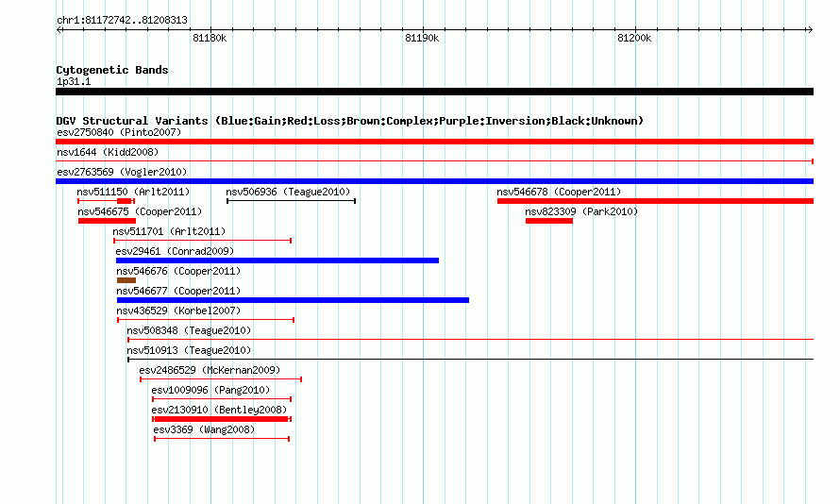840x504 pixels.
Task: Click the right arrow of the ruler
Action: (810, 29)
